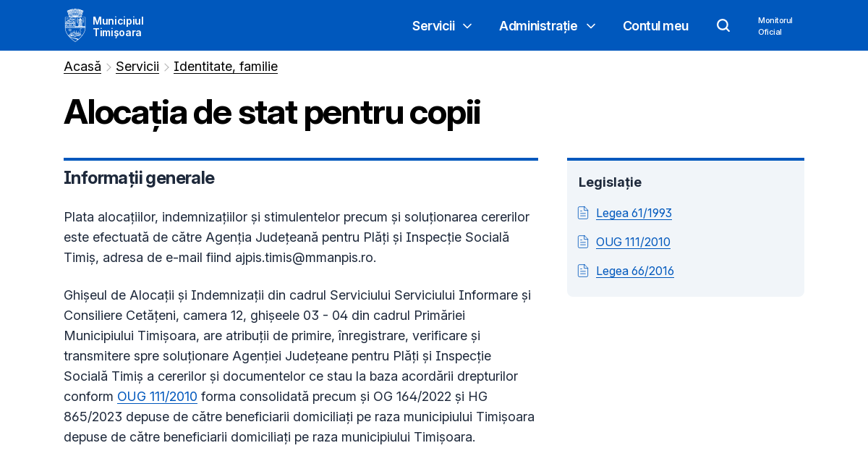Click the Servicii breadcrumb link

[x=137, y=67]
